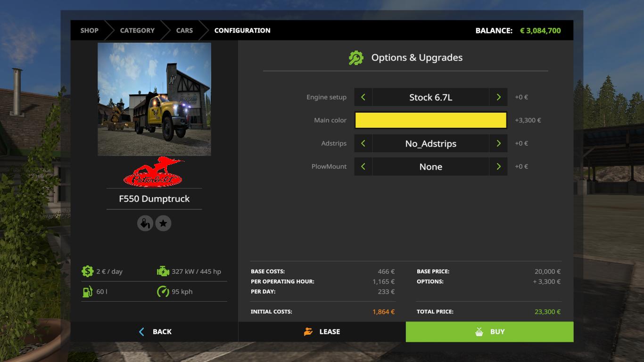The height and width of the screenshot is (362, 644).
Task: Click the Options & Upgrades gear icon
Action: [x=356, y=58]
